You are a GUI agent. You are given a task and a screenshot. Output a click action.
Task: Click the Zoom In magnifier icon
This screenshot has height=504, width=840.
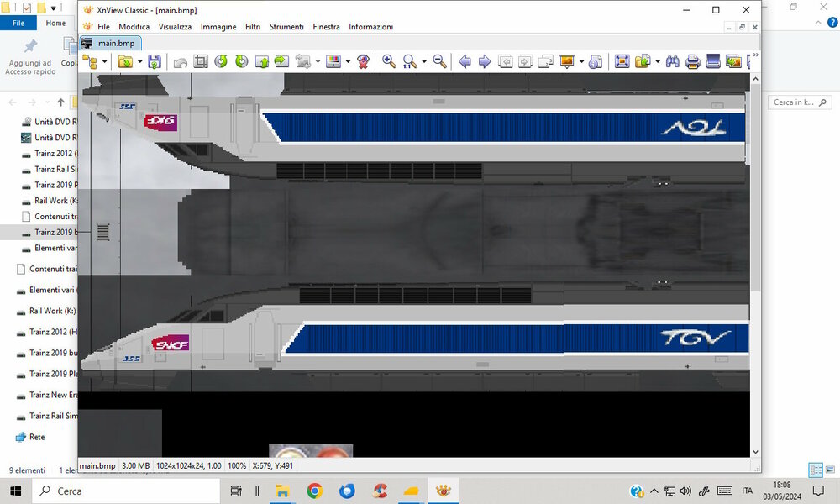pyautogui.click(x=390, y=61)
